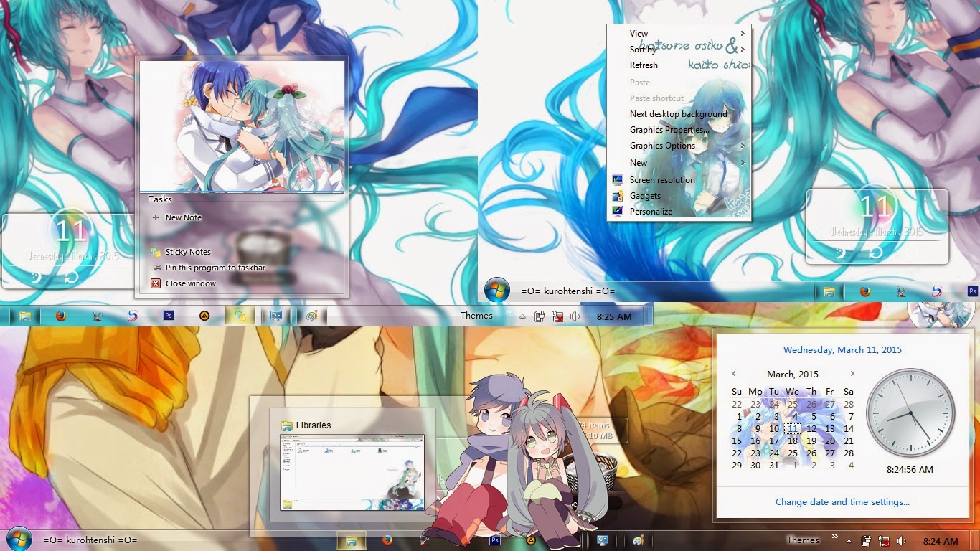This screenshot has width=980, height=551.
Task: Click the Sticky Notes preview thumbnail with the anime couple
Action: pos(241,127)
